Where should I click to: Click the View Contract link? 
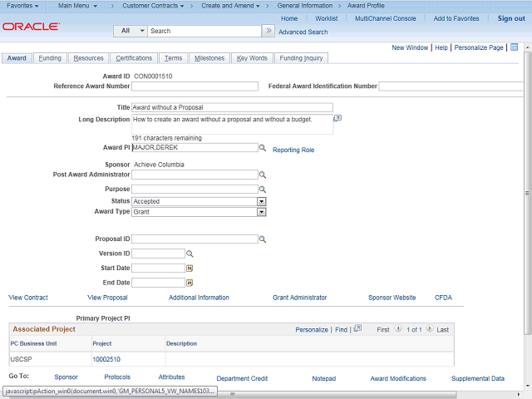pyautogui.click(x=28, y=298)
